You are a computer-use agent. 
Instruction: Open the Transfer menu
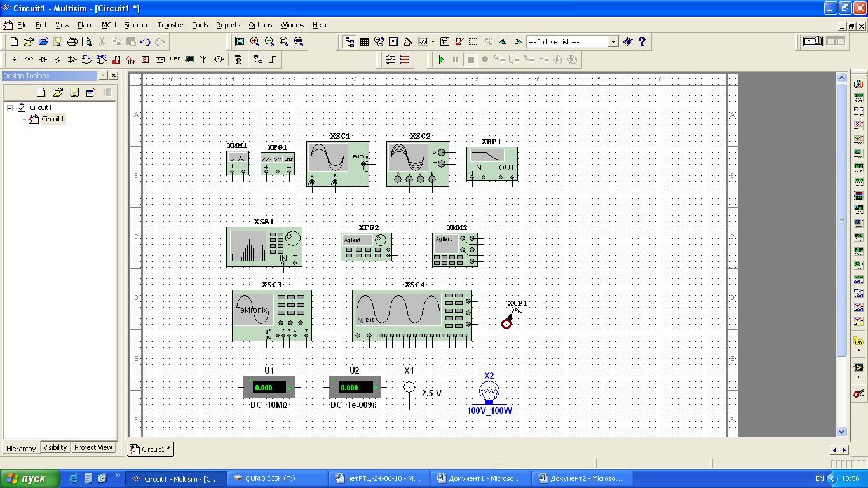coord(170,25)
